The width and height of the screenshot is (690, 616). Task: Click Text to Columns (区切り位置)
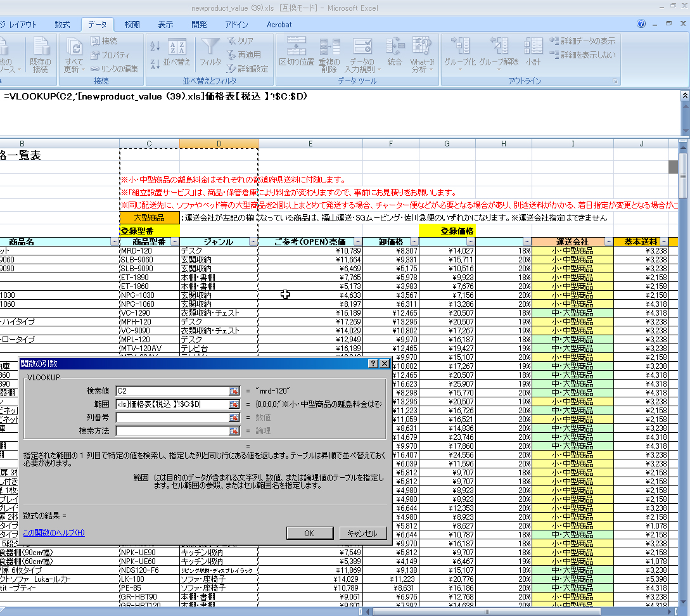point(297,53)
